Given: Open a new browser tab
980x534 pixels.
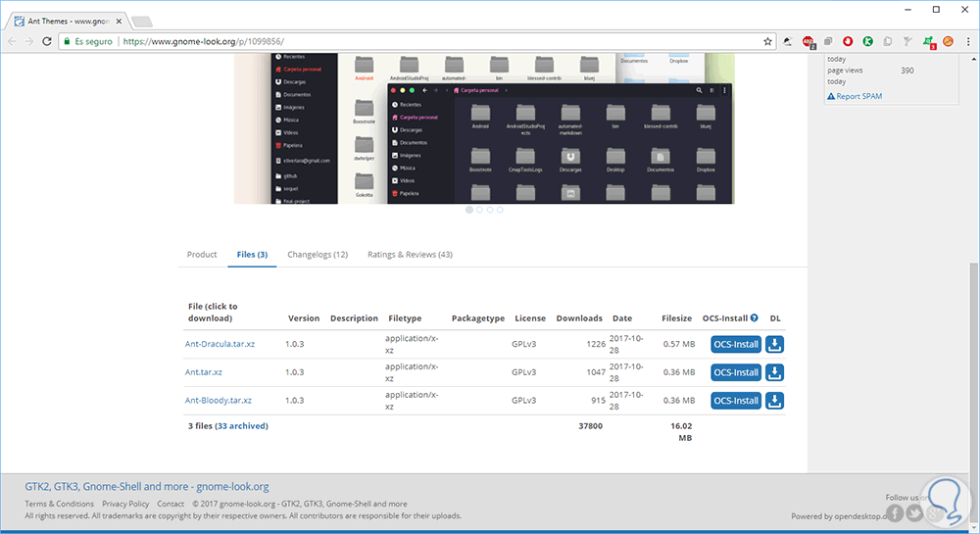Looking at the screenshot, I should point(142,22).
